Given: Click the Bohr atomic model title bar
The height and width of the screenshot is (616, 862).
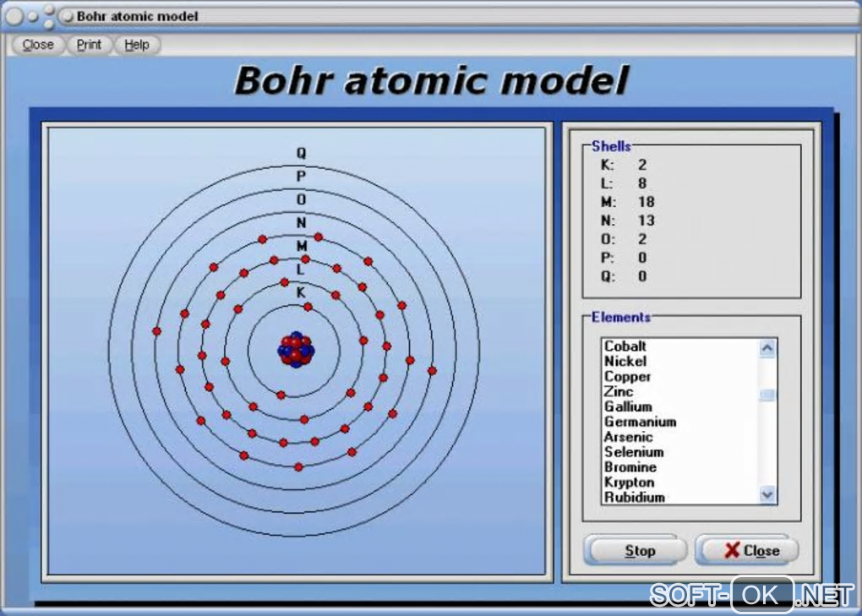Looking at the screenshot, I should coord(431,17).
